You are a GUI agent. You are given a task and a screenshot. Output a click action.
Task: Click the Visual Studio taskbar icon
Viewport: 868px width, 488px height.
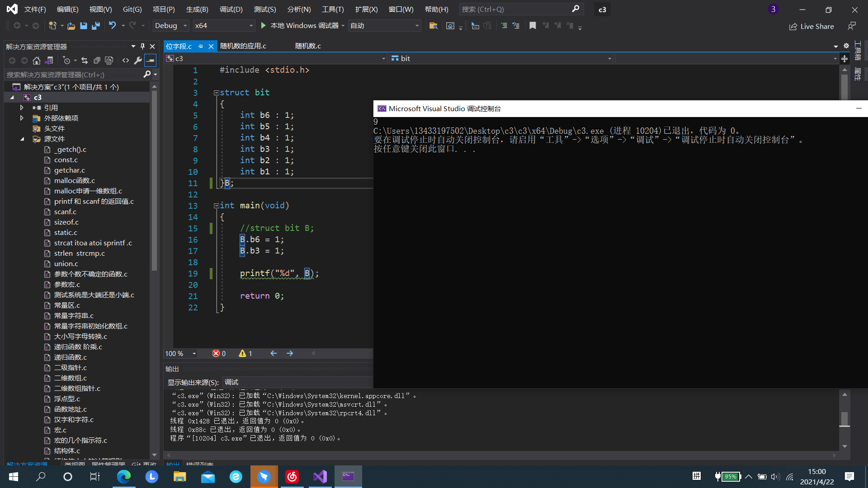pos(320,477)
